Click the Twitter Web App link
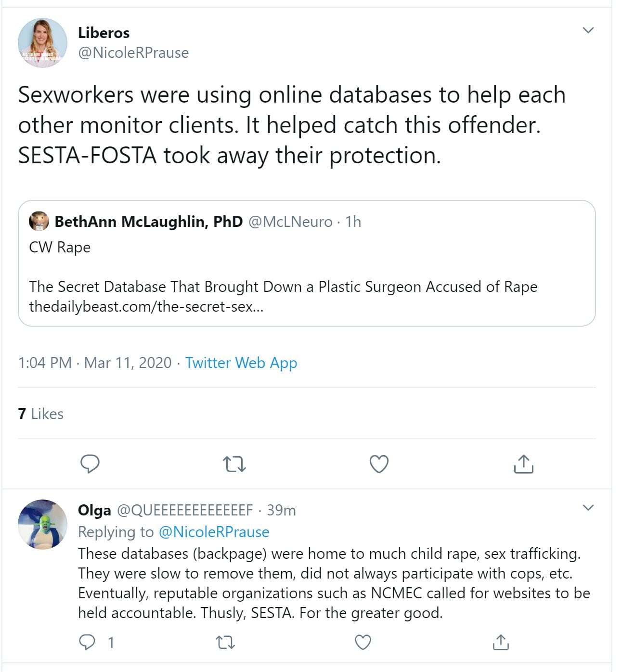The image size is (622, 672). [241, 363]
